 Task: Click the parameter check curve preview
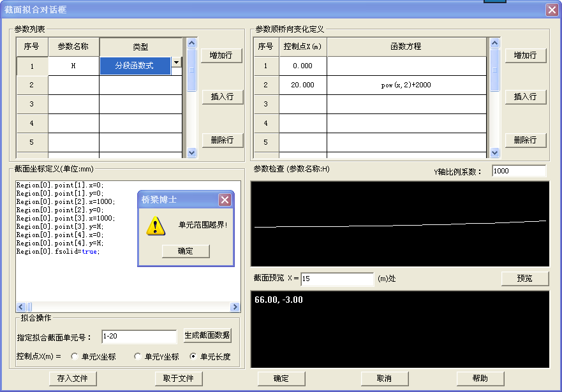400,224
